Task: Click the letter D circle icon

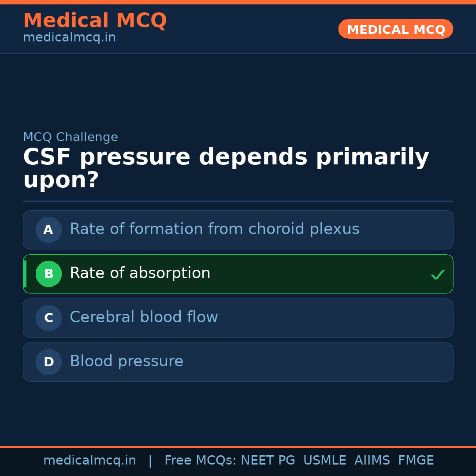Action: pyautogui.click(x=48, y=362)
